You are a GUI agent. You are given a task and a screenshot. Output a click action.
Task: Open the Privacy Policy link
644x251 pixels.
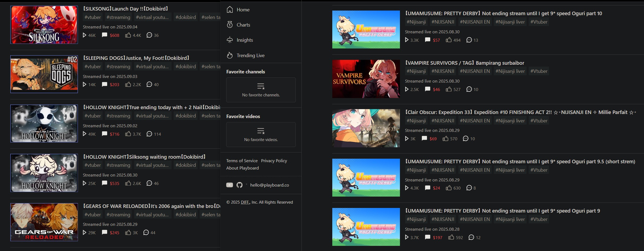pos(274,161)
